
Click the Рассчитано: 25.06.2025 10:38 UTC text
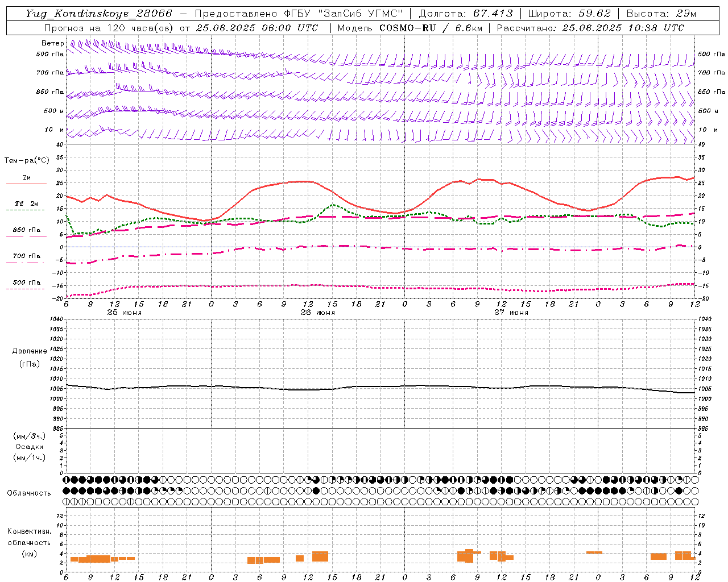click(590, 28)
